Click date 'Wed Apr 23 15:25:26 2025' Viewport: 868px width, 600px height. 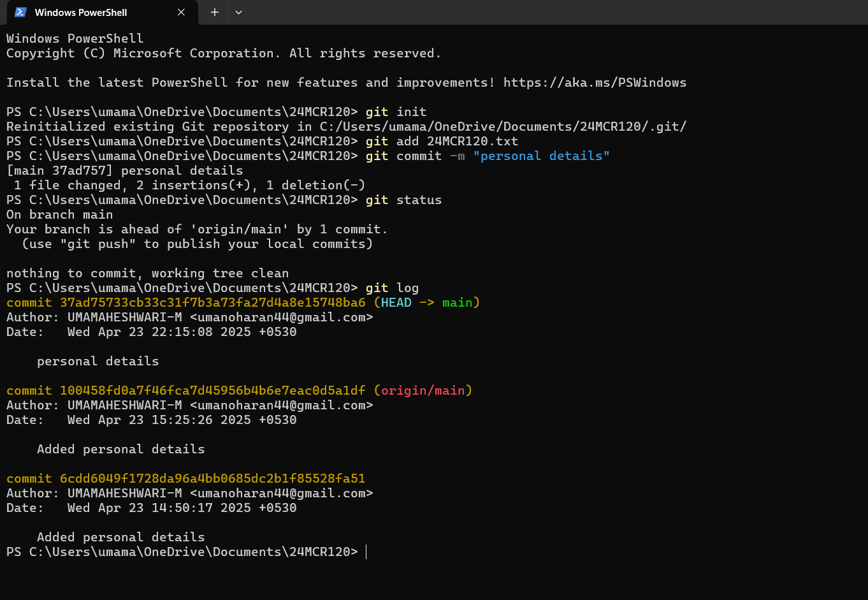point(159,420)
